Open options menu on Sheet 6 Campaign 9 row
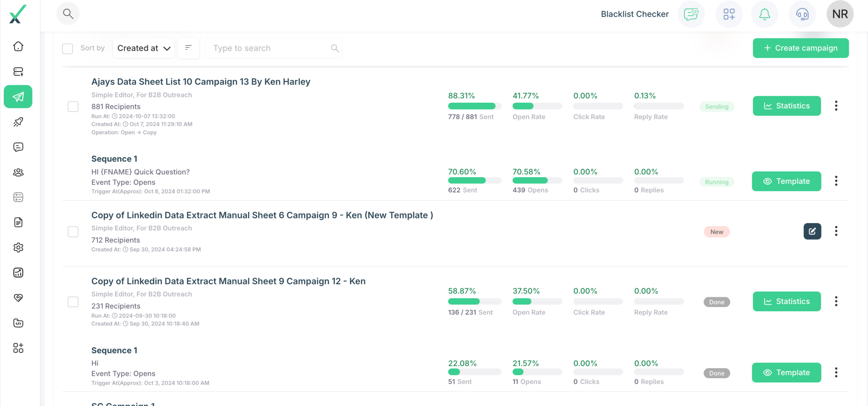Viewport: 868px width, 406px height. click(x=836, y=231)
